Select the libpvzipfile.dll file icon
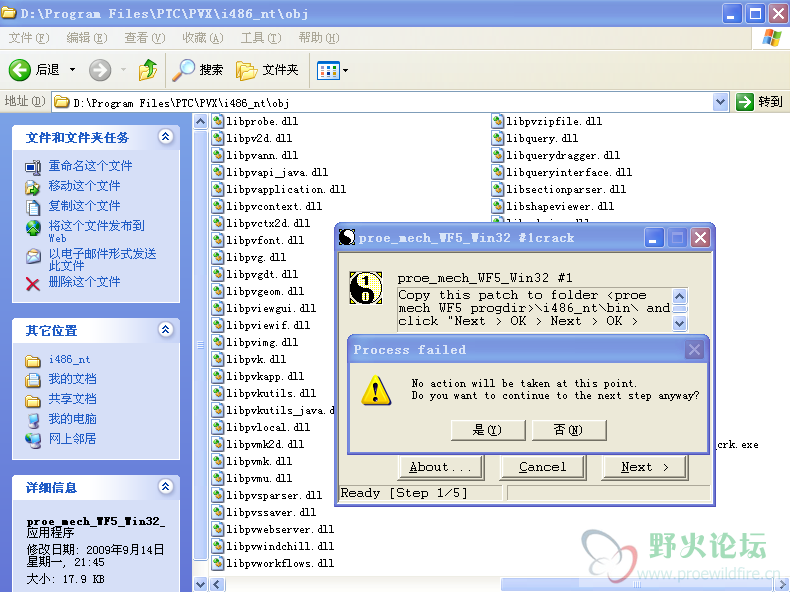Image resolution: width=790 pixels, height=592 pixels. [498, 121]
